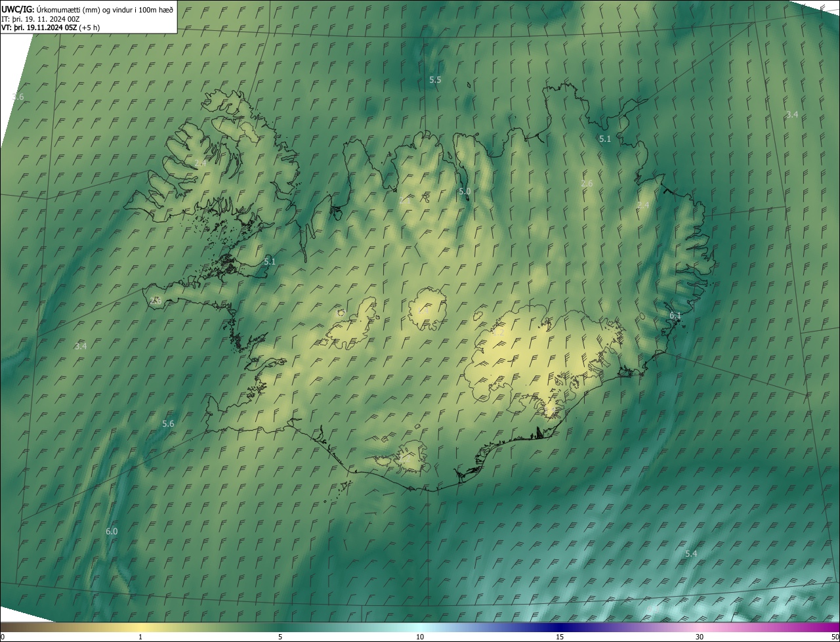Click the title text "Úrkomumætti (mm) og vindur í 100m hæð"

pyautogui.click(x=104, y=9)
